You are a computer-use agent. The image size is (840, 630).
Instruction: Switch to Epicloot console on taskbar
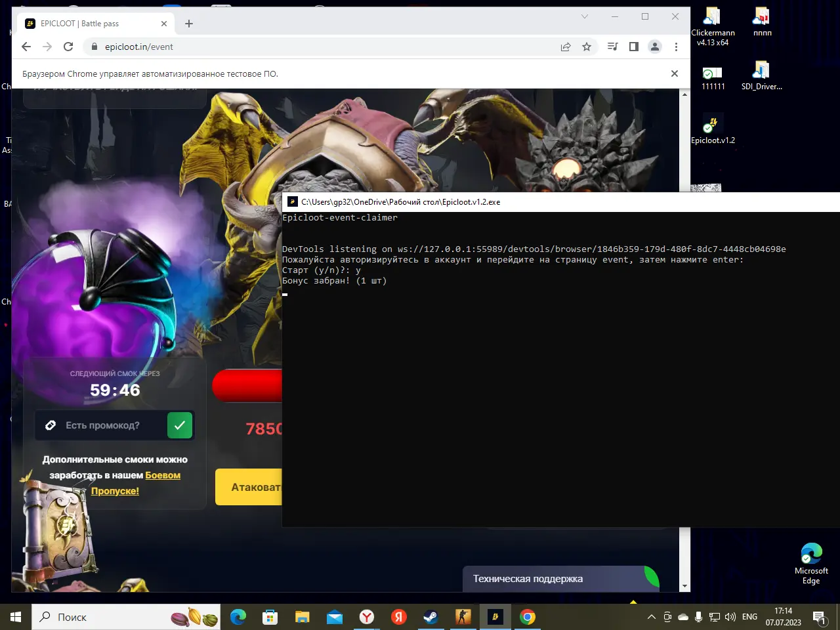pyautogui.click(x=495, y=617)
